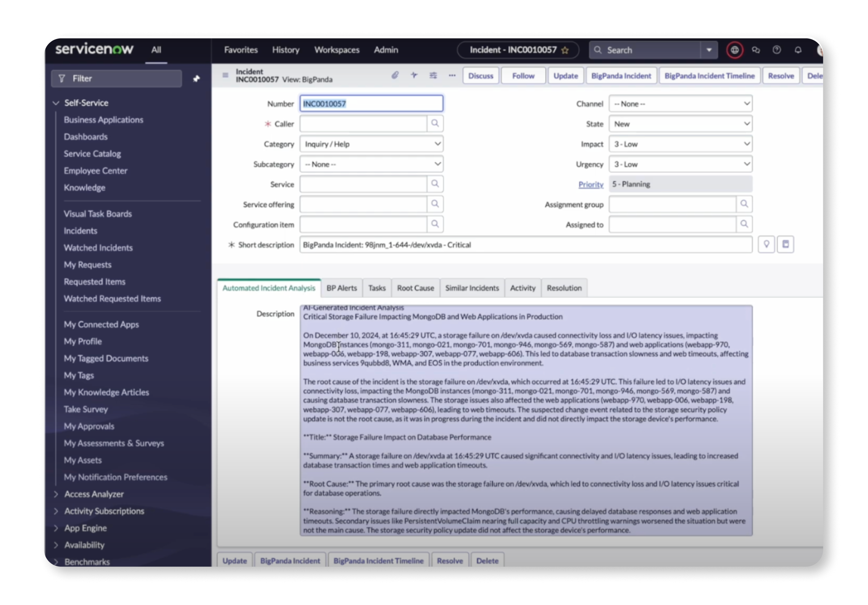This screenshot has width=868, height=605.
Task: Click the Resolve button
Action: pyautogui.click(x=781, y=76)
